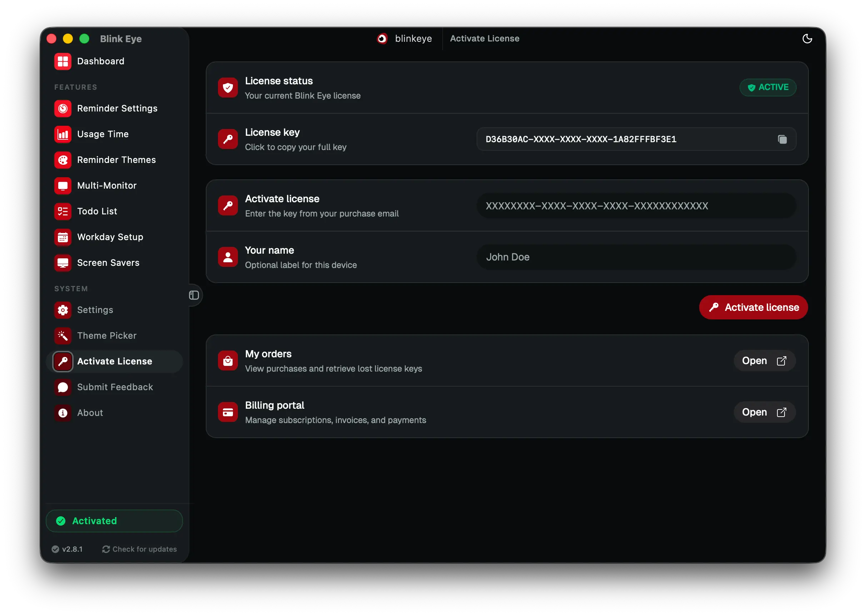The width and height of the screenshot is (866, 616).
Task: Click 'Click to copy your full key' text
Action: tap(296, 147)
